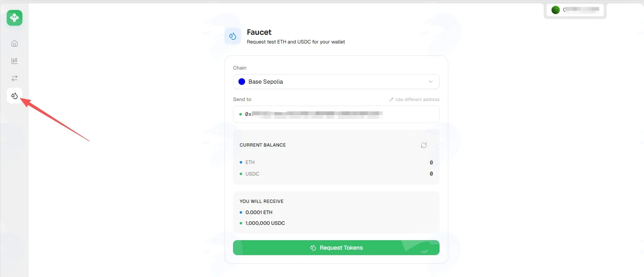The height and width of the screenshot is (277, 644).
Task: Click the green app logo icon
Action: click(x=15, y=18)
